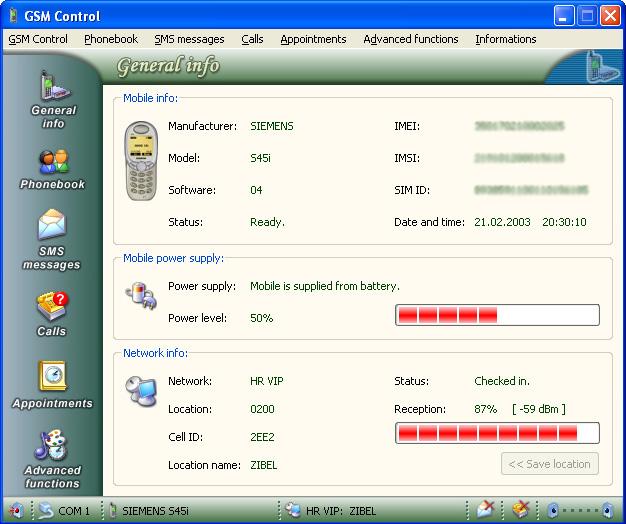Open the Phonebook sidebar section
Image resolution: width=626 pixels, height=524 pixels.
[53, 169]
